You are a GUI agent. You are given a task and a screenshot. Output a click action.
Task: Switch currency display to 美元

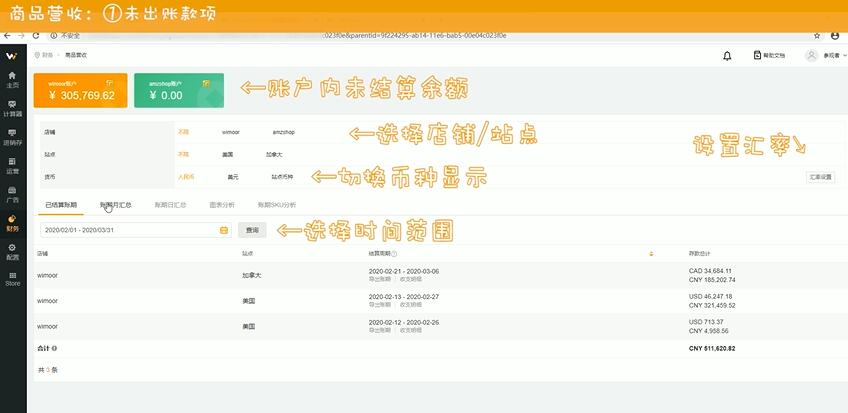click(233, 177)
